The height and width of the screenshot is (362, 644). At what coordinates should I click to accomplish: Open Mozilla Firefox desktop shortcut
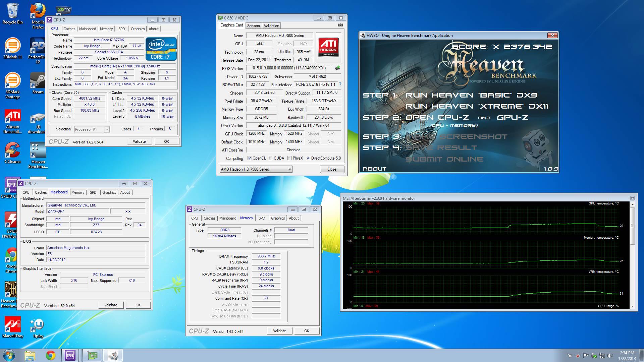point(38,16)
